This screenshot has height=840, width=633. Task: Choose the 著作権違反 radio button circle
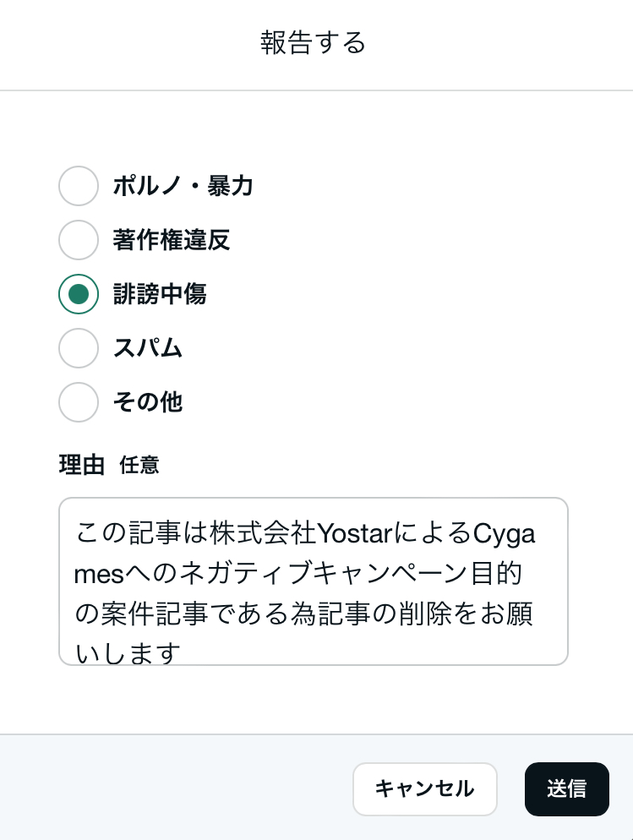79,240
